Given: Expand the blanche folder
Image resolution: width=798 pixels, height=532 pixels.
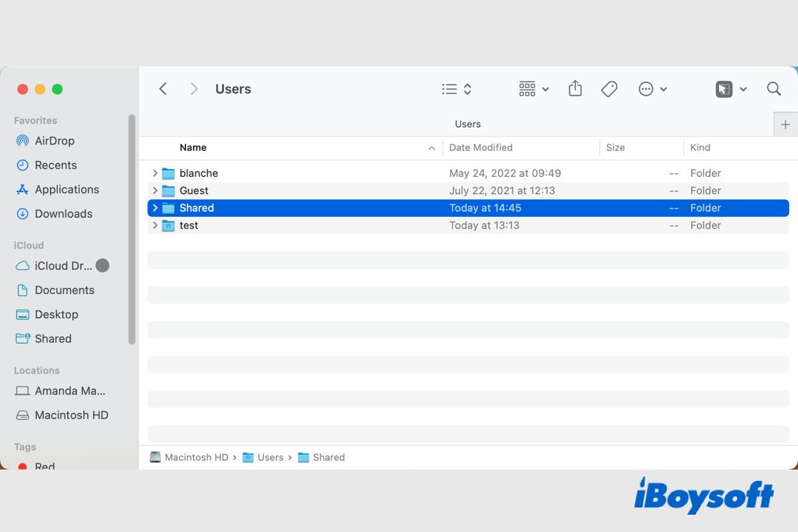Looking at the screenshot, I should pyautogui.click(x=155, y=173).
